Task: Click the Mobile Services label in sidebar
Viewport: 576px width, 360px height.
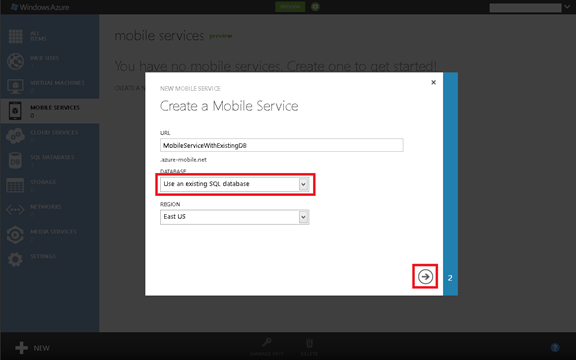Action: pos(55,108)
